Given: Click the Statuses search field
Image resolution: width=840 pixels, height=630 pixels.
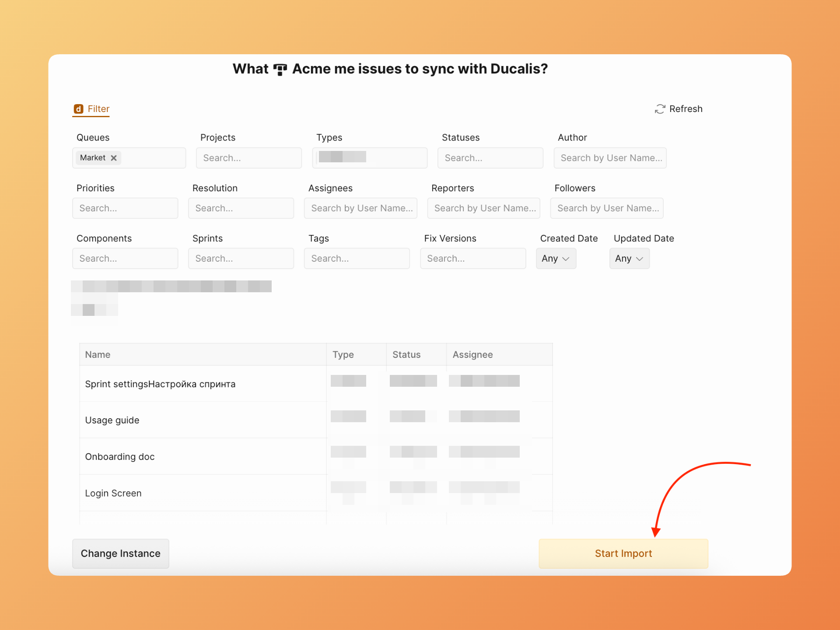Looking at the screenshot, I should coord(490,158).
